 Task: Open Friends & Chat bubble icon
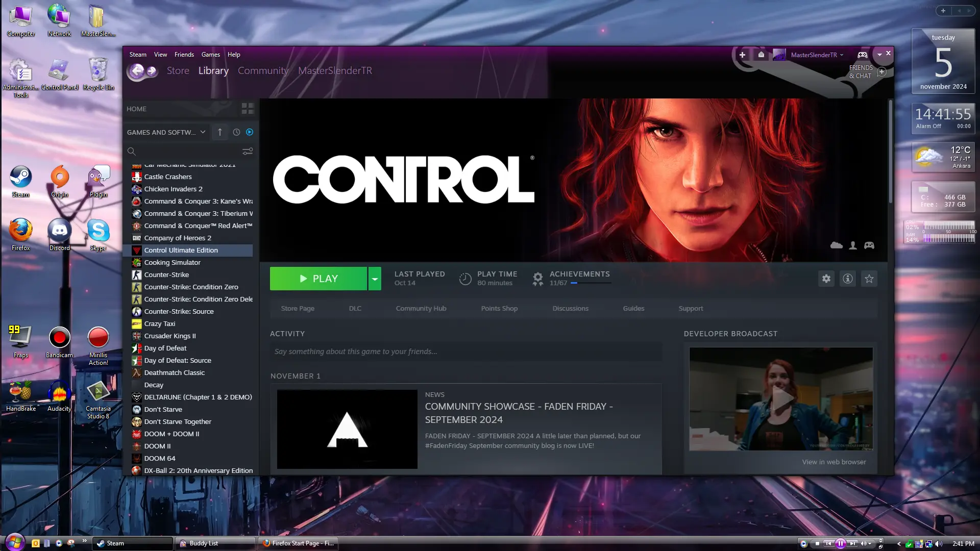[881, 72]
